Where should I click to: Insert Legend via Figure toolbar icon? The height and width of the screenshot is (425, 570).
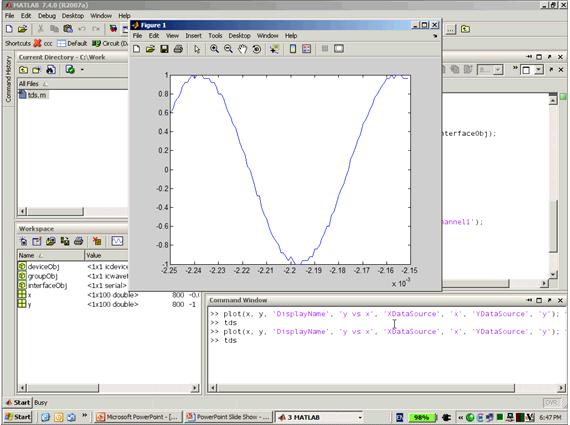(306, 49)
